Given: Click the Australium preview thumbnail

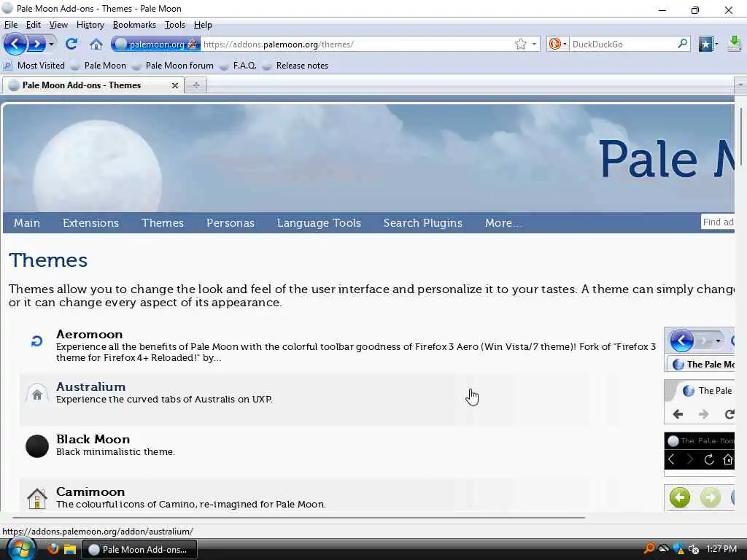Looking at the screenshot, I should click(700, 402).
